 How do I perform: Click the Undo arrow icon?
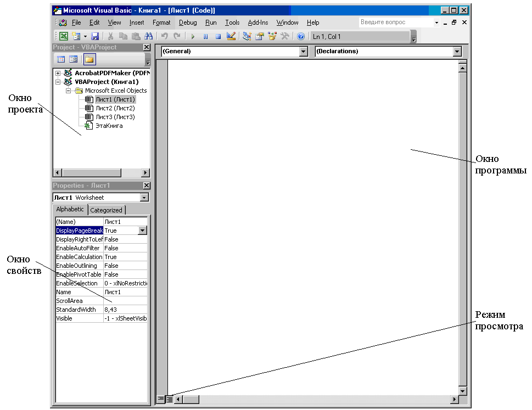click(x=165, y=36)
